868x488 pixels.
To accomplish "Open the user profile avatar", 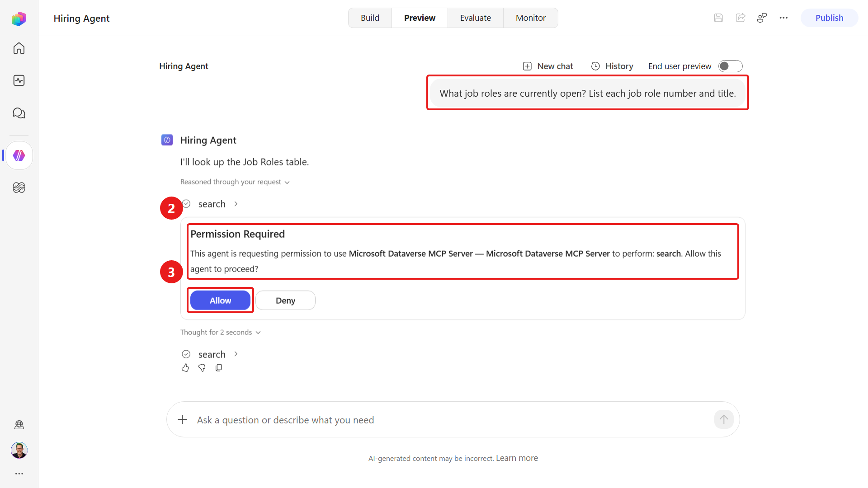I will pos(19,450).
